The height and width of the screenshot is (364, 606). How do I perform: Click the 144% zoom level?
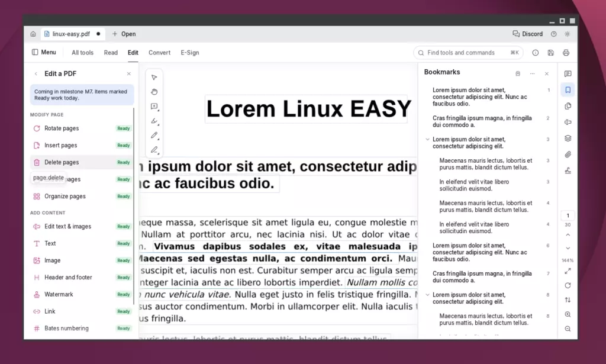(568, 260)
